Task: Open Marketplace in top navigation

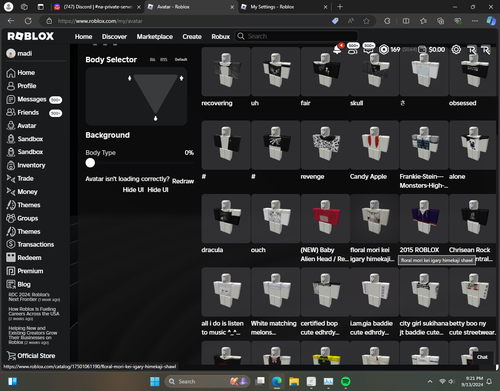Action: [155, 36]
